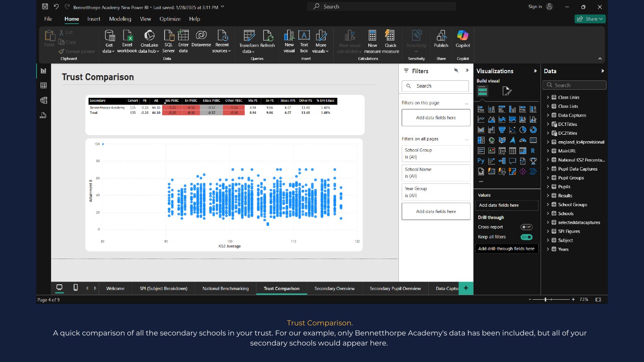
Task: Create a Quick measure
Action: point(390,41)
